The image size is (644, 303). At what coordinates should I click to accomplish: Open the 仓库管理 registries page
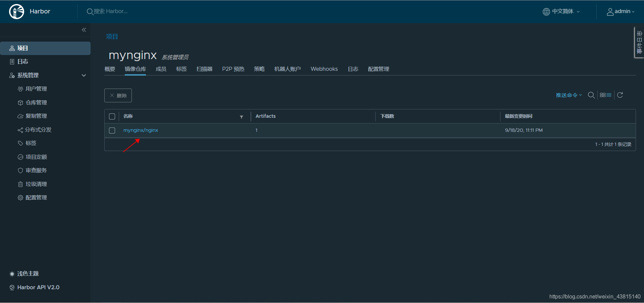coord(36,103)
